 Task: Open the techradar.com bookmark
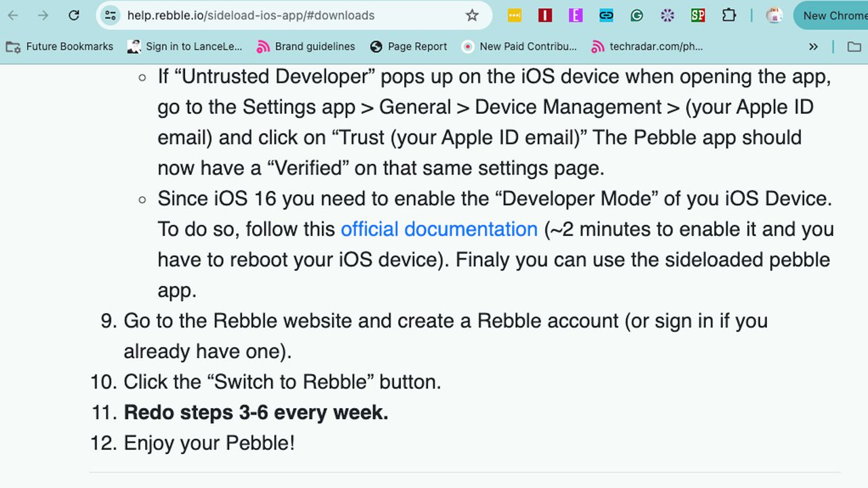click(x=647, y=46)
